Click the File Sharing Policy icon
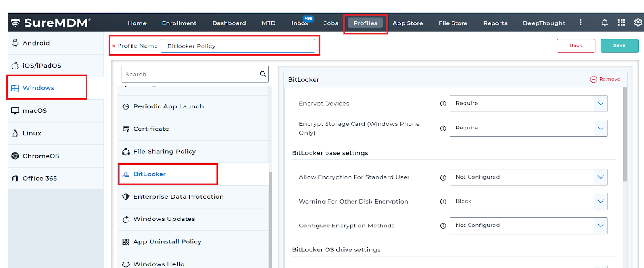Image resolution: width=644 pixels, height=268 pixels. pos(126,152)
